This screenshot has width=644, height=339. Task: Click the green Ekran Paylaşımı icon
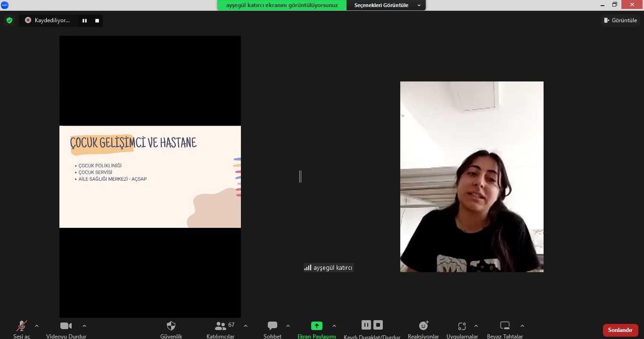317,326
